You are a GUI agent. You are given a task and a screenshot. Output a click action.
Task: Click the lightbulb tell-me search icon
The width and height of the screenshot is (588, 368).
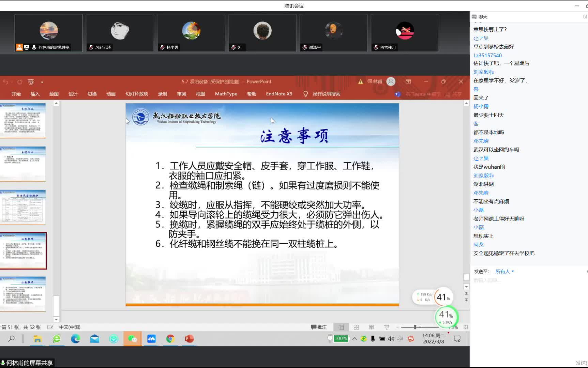(x=306, y=94)
